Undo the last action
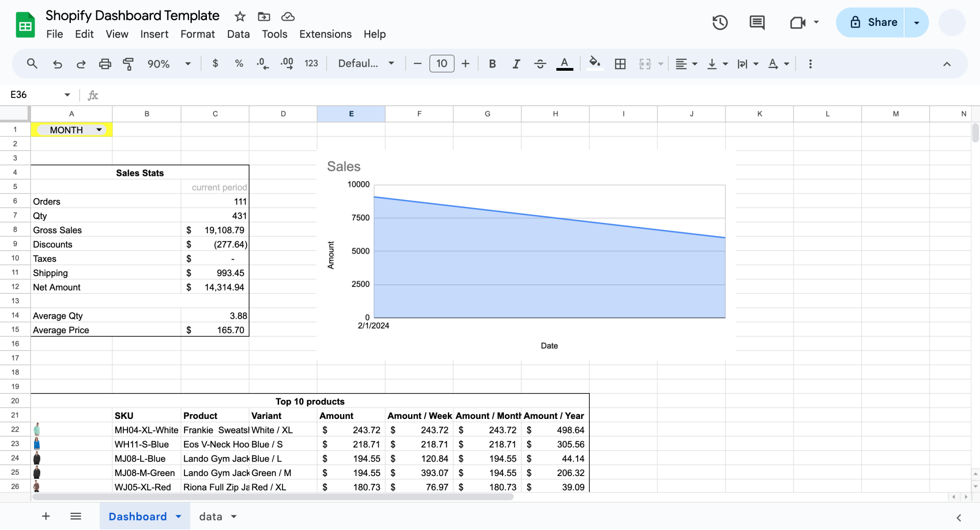 click(57, 64)
